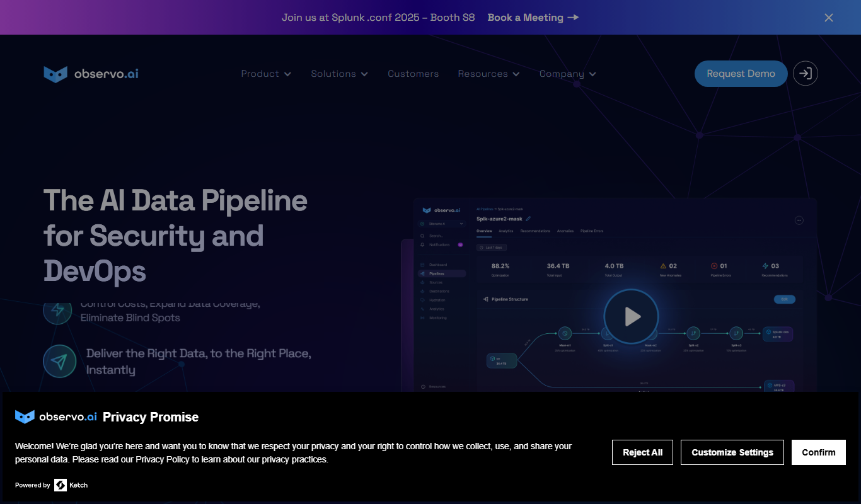861x504 pixels.
Task: Select Pipeline Errors tab in dashboard preview
Action: point(592,231)
